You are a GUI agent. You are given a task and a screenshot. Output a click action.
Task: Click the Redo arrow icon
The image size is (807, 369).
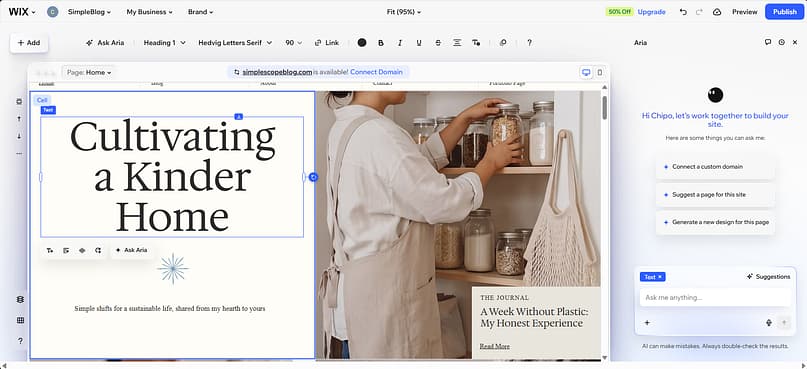tap(699, 12)
